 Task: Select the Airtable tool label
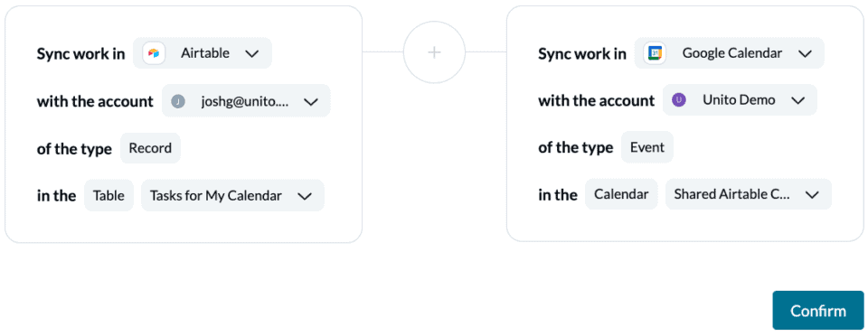[x=205, y=53]
